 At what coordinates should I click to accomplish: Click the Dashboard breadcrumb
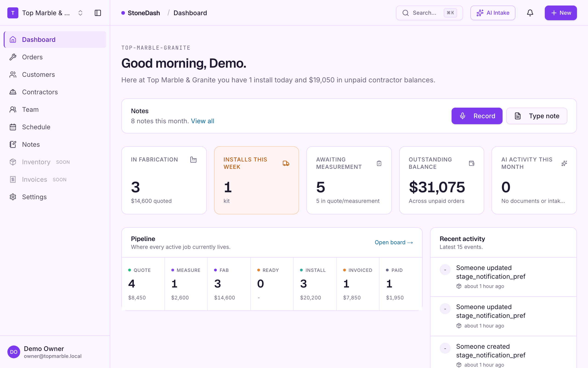[x=190, y=13]
